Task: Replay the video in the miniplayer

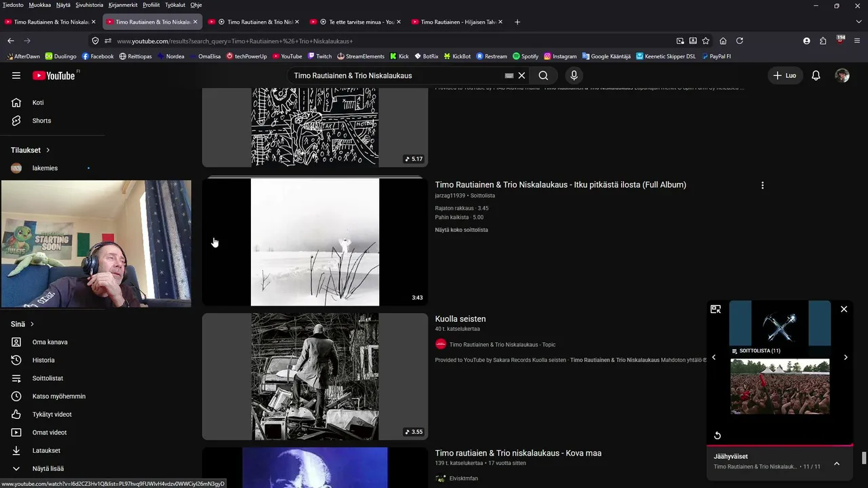Action: [717, 435]
